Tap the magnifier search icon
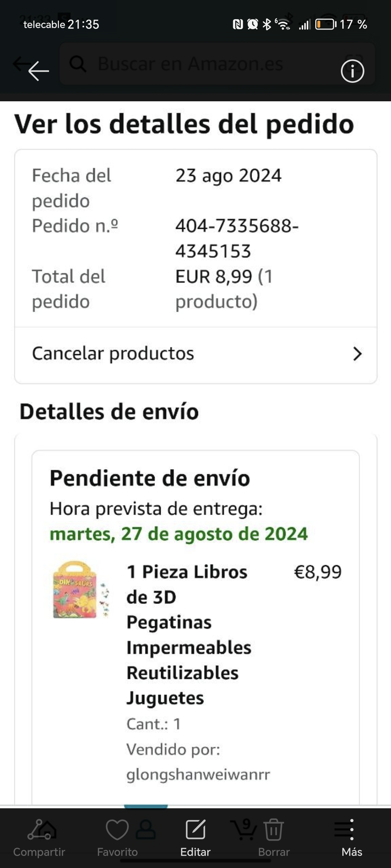 pyautogui.click(x=77, y=64)
